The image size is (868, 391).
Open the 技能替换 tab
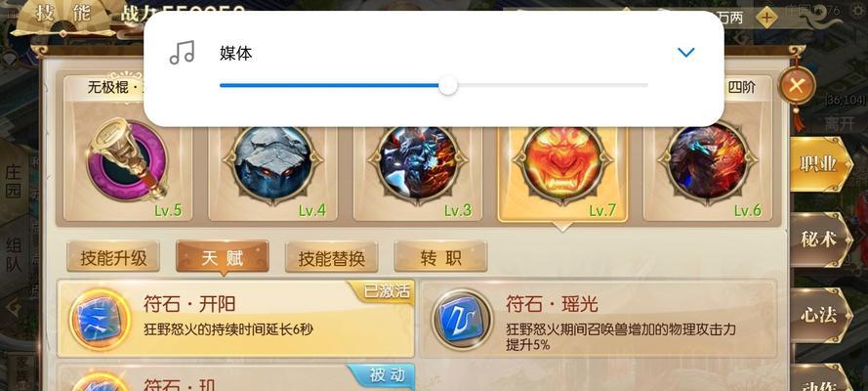[332, 257]
